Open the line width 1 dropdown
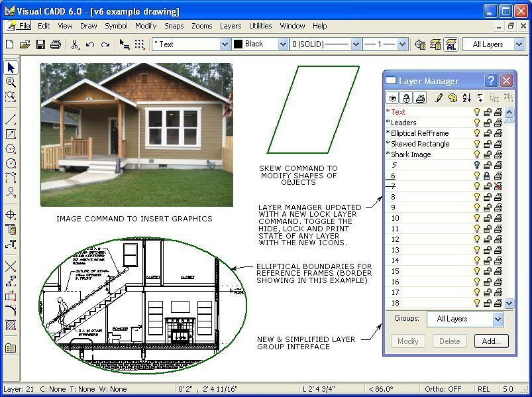The image size is (532, 397). point(402,44)
